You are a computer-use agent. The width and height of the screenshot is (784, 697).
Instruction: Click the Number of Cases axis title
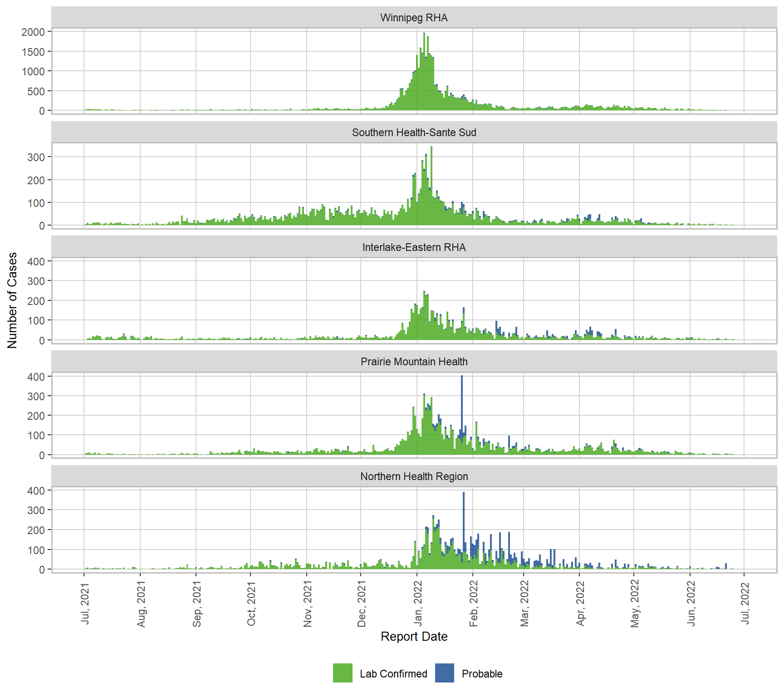[12, 300]
